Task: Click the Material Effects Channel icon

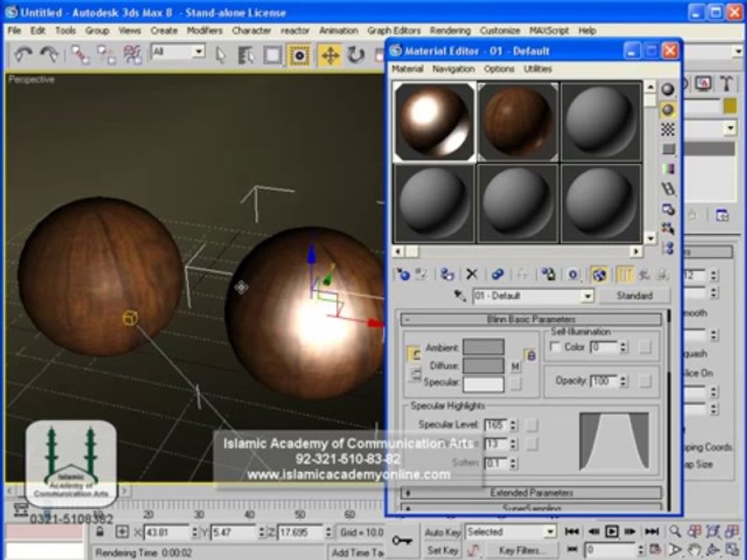Action: click(x=573, y=275)
